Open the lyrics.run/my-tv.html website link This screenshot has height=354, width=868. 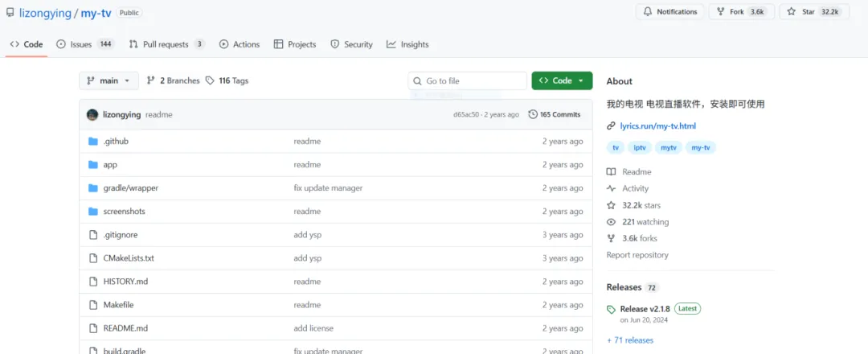[658, 126]
